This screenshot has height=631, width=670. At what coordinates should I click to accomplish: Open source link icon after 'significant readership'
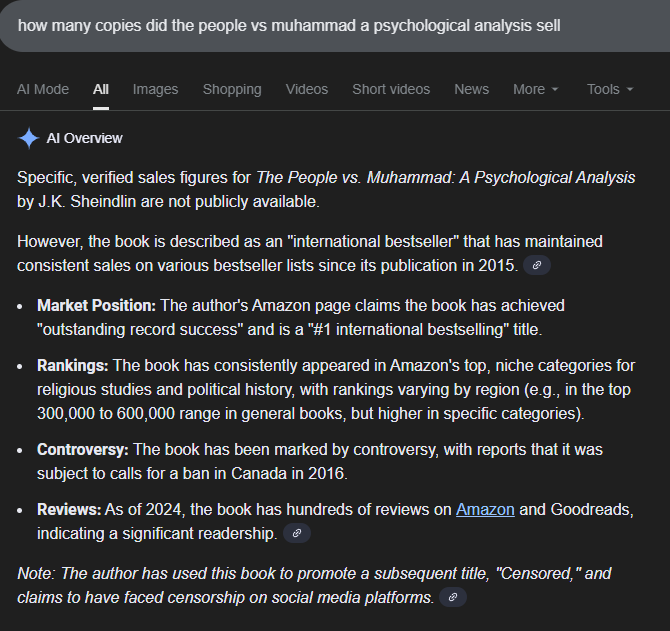(x=297, y=534)
